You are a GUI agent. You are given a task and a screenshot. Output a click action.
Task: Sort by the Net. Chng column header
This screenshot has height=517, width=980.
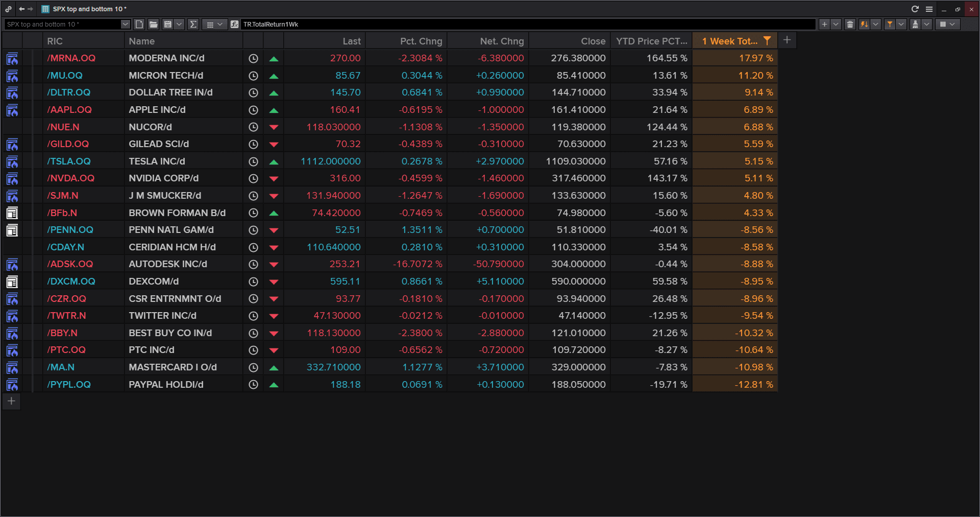point(487,41)
